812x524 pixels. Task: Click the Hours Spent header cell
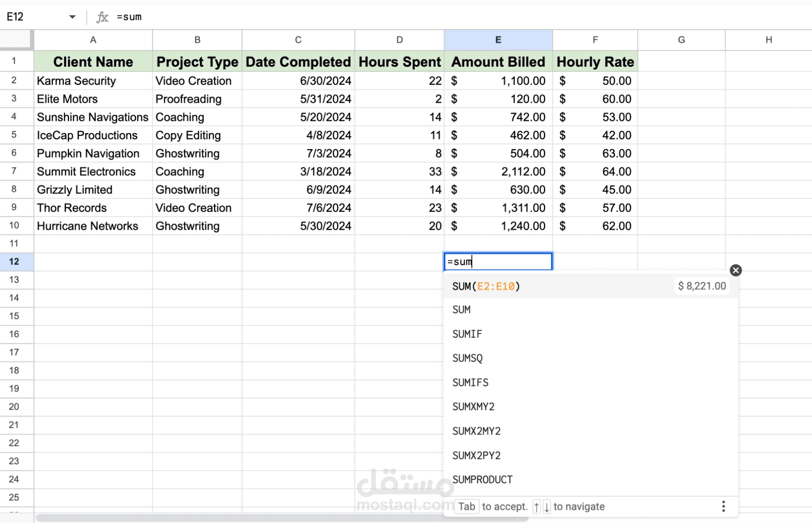[x=400, y=62]
